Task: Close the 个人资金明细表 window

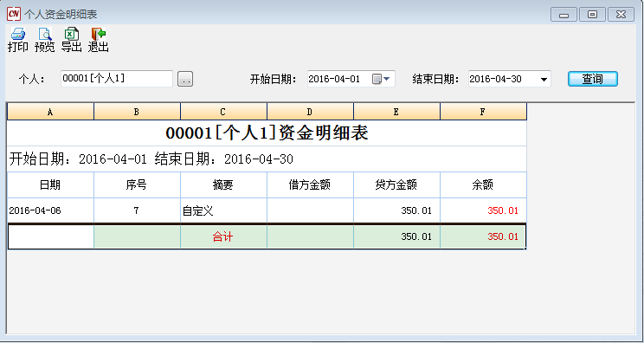Action: pos(621,15)
